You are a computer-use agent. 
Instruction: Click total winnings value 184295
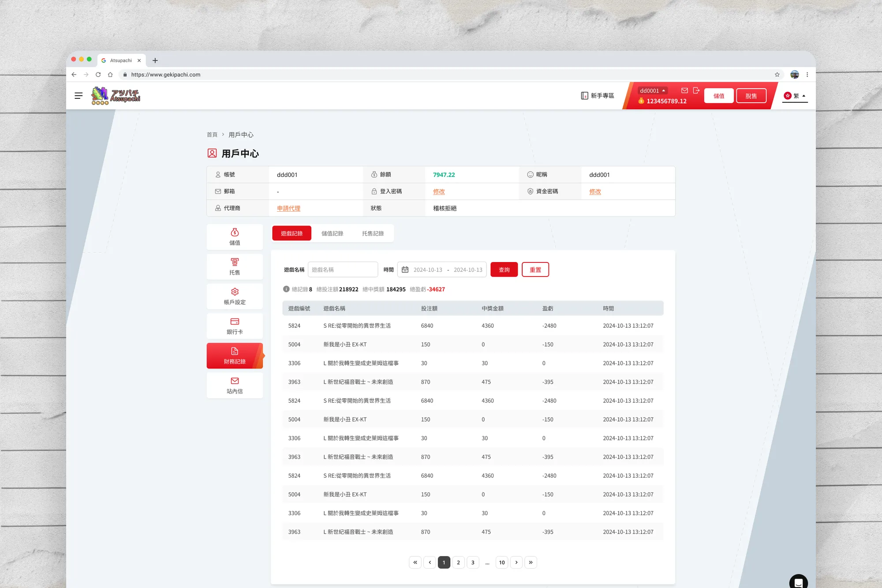tap(396, 289)
